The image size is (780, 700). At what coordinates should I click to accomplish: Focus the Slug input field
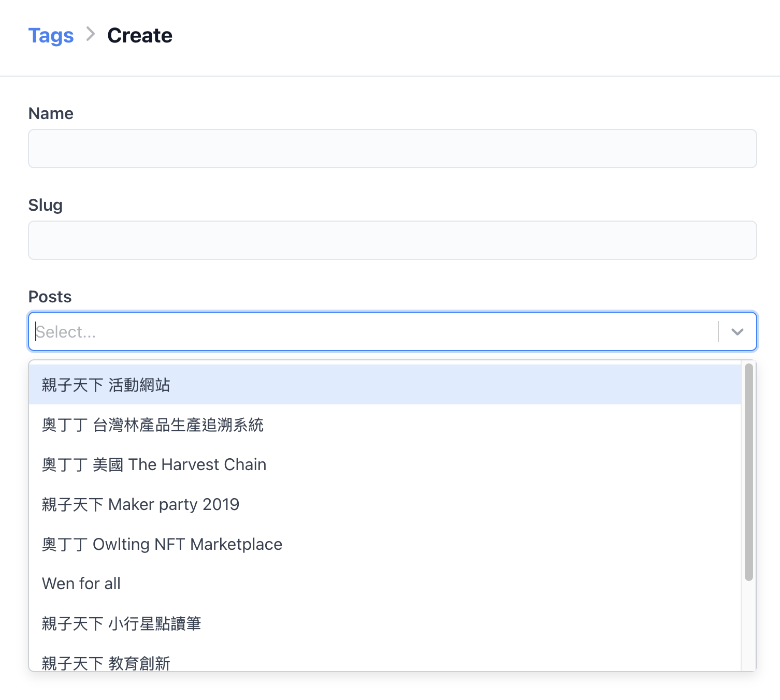[393, 240]
